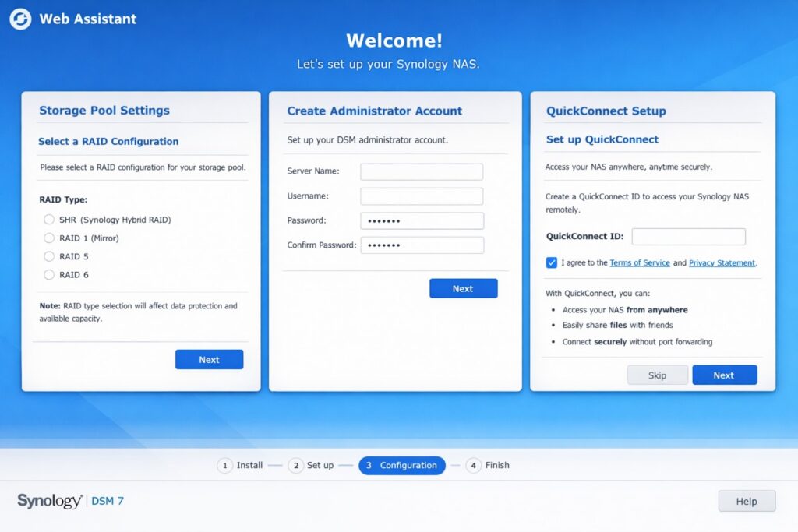Click Next in Storage Pool Settings
The image size is (798, 532).
pyautogui.click(x=209, y=360)
